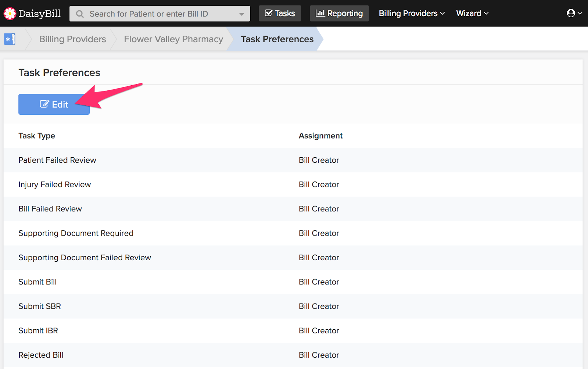This screenshot has width=588, height=369.
Task: Select the Patient Failed Review row text
Action: tap(57, 160)
